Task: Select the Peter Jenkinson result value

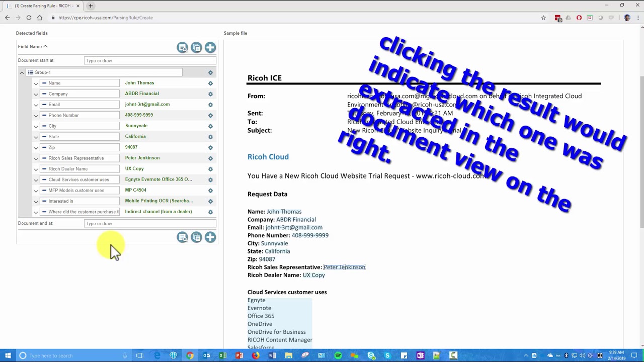Action: click(x=142, y=158)
